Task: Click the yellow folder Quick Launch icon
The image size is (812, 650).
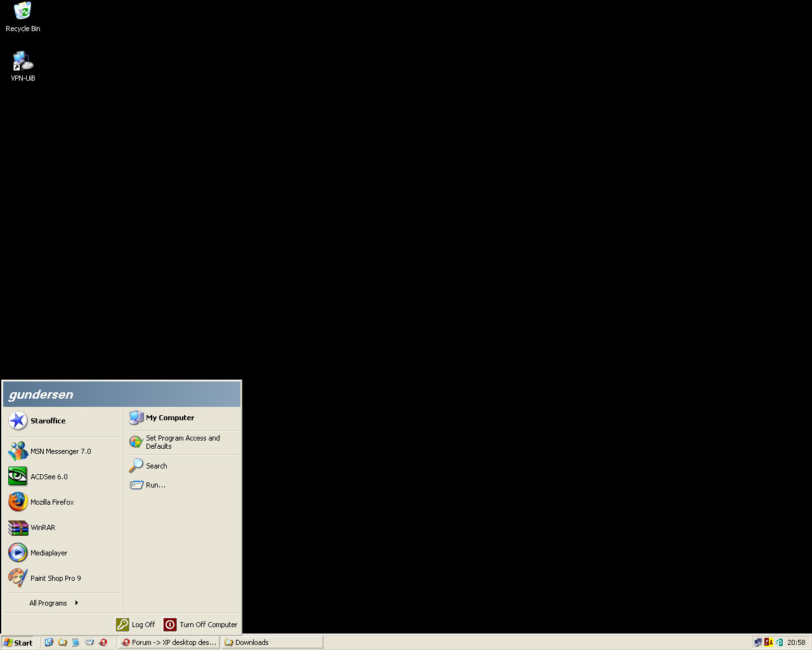Action: pos(62,642)
